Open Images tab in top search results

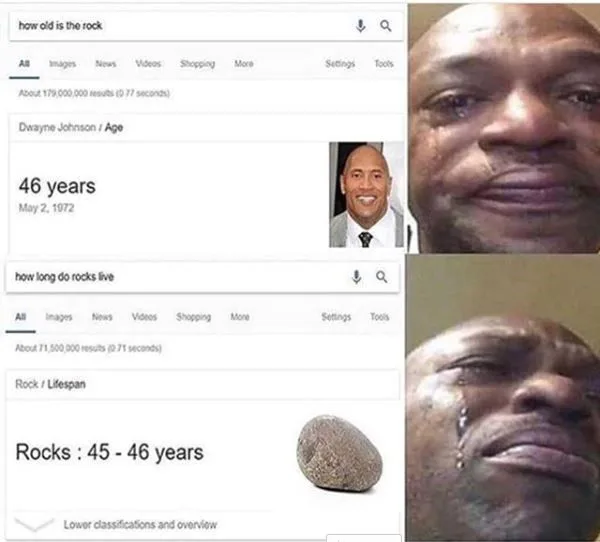pos(63,64)
